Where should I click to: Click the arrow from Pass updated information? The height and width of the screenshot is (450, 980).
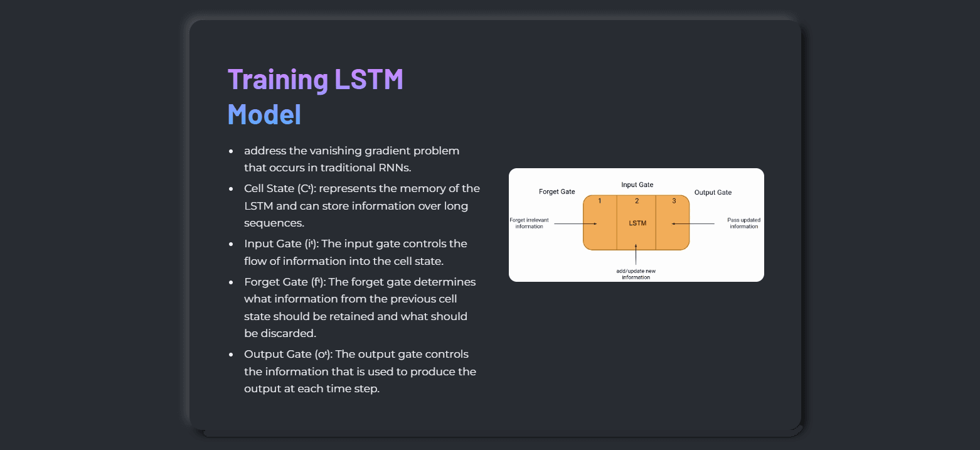pyautogui.click(x=693, y=223)
